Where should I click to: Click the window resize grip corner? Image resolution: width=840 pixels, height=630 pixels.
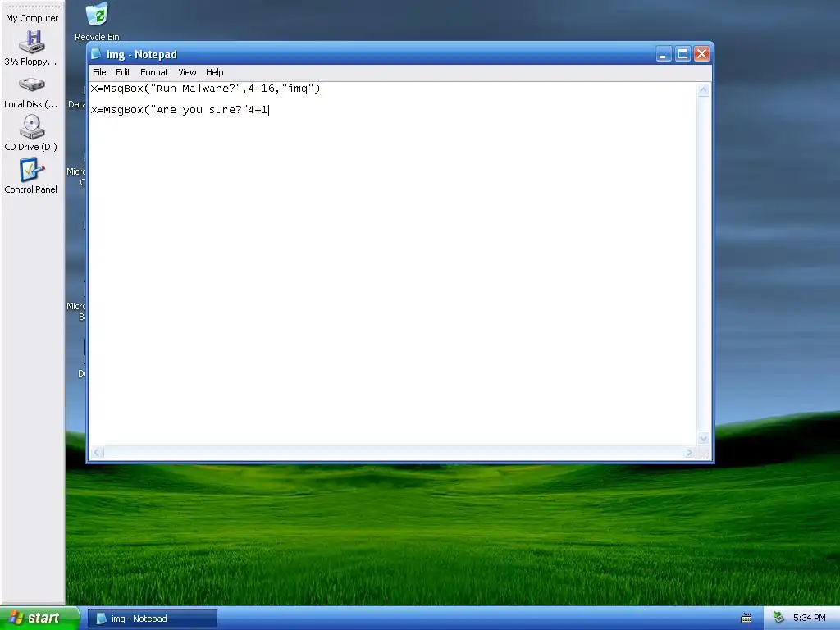pyautogui.click(x=704, y=453)
